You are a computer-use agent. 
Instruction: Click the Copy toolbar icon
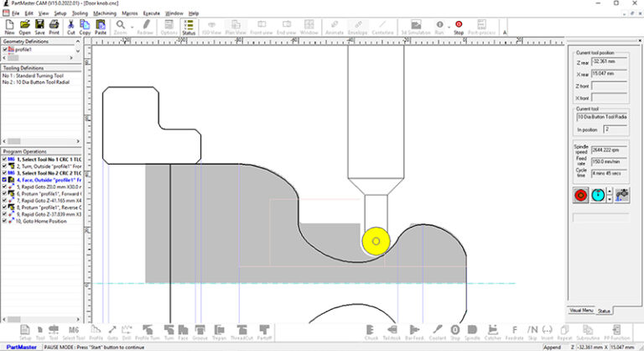(x=85, y=27)
